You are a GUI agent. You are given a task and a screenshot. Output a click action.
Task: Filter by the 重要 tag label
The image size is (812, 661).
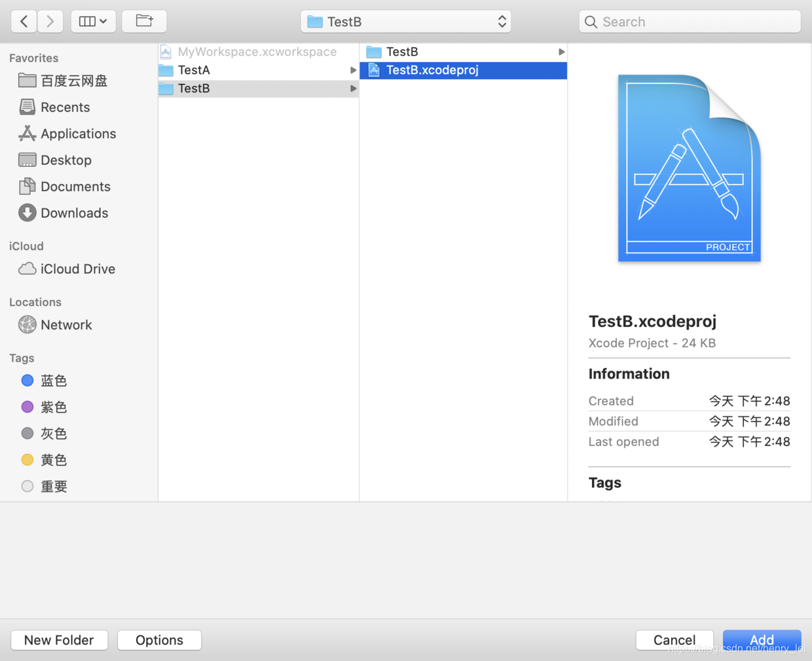[x=54, y=486]
